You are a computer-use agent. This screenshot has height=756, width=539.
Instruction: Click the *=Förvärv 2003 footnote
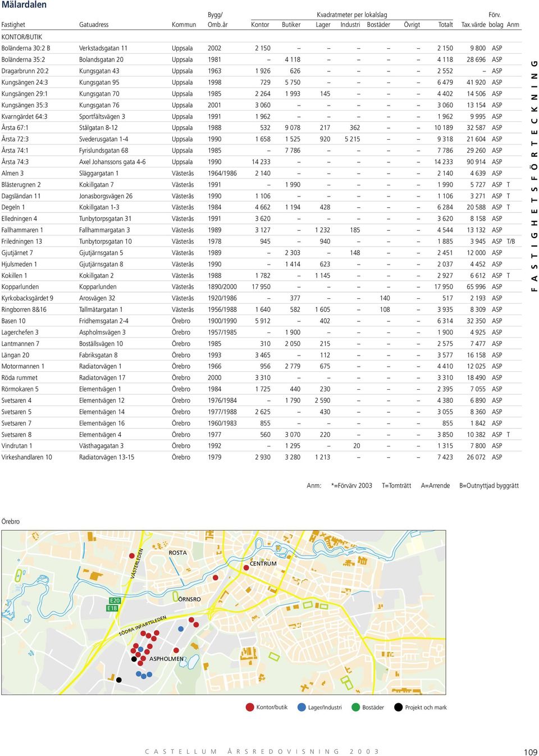tap(351, 486)
